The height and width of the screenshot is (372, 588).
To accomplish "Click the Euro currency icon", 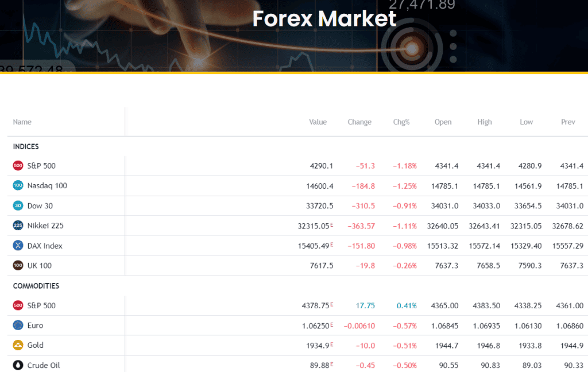I will [x=18, y=325].
